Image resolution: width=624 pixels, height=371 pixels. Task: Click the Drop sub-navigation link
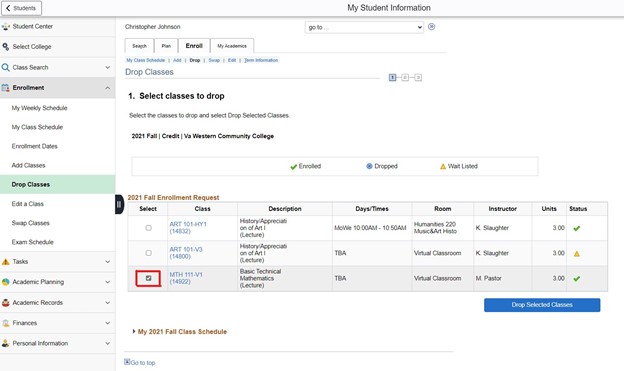tap(195, 60)
